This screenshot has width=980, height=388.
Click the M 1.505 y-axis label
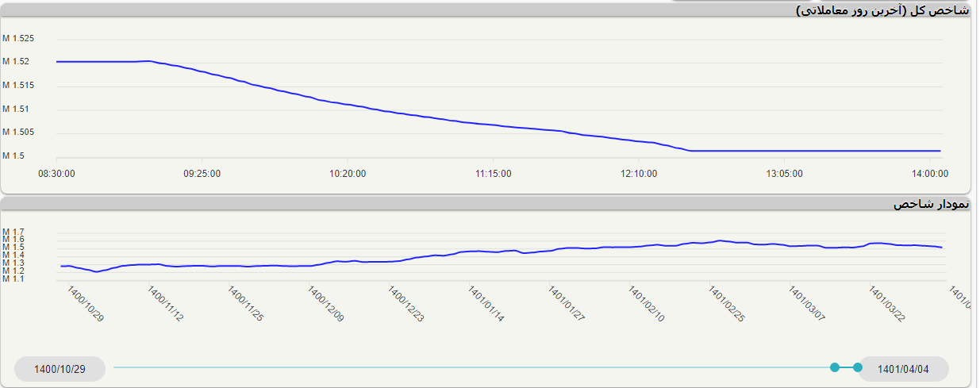(18, 133)
